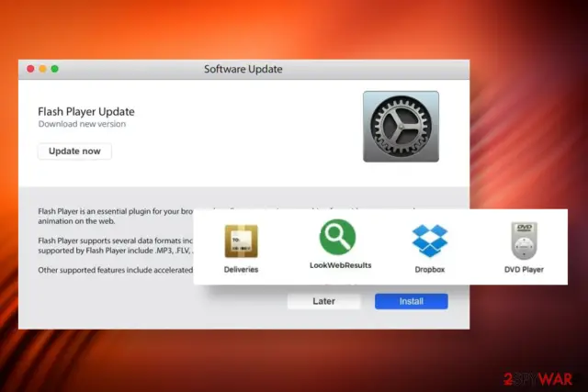
Task: Close the Software Update window
Action: coord(30,69)
